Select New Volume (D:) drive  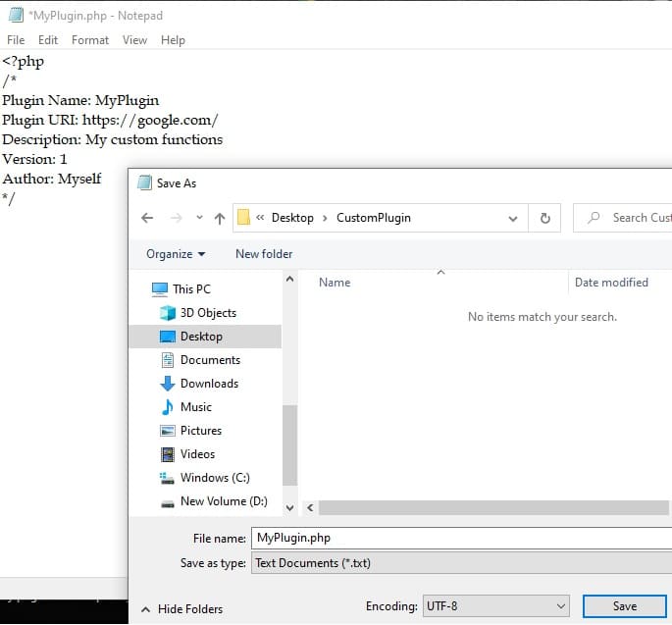tap(223, 501)
